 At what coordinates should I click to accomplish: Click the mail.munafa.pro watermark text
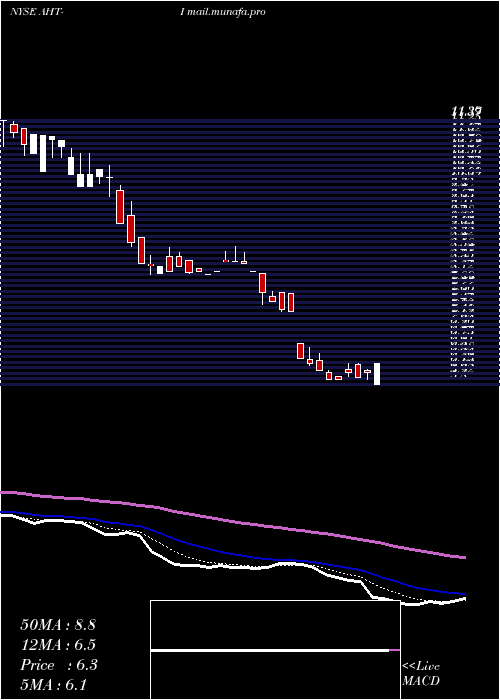pyautogui.click(x=226, y=12)
